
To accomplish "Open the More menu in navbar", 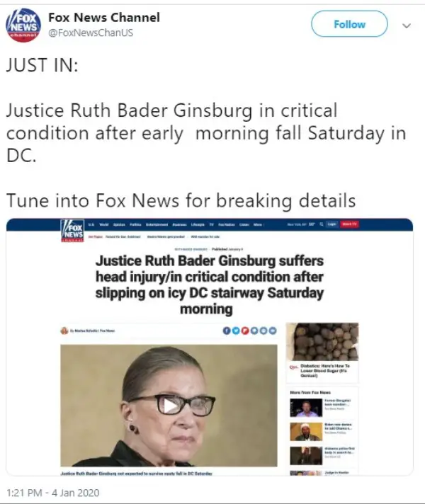I will (258, 224).
